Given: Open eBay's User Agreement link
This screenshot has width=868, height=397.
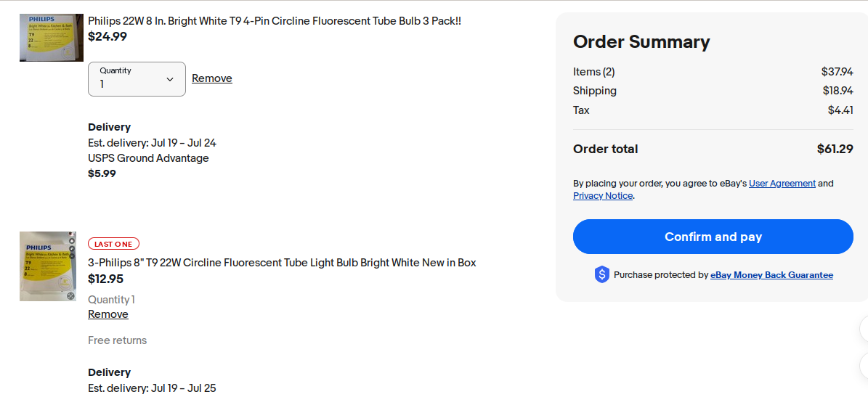Looking at the screenshot, I should pos(782,184).
